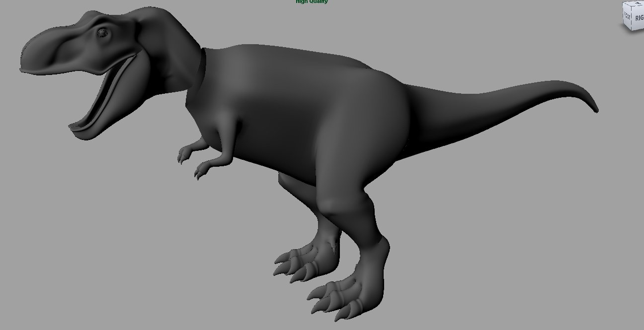Click the ViewCube FRONT face
Image resolution: width=644 pixels, height=330 pixels.
(x=627, y=17)
